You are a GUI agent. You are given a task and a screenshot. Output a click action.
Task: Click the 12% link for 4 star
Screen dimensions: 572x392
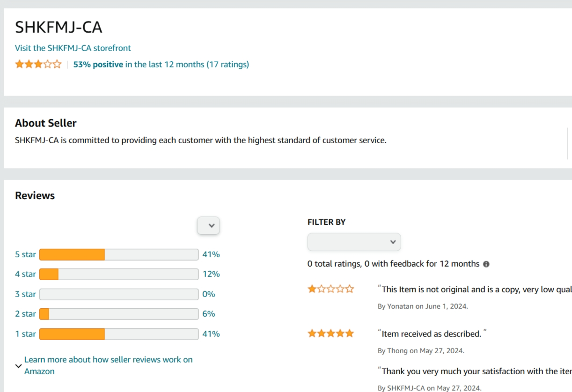(211, 274)
